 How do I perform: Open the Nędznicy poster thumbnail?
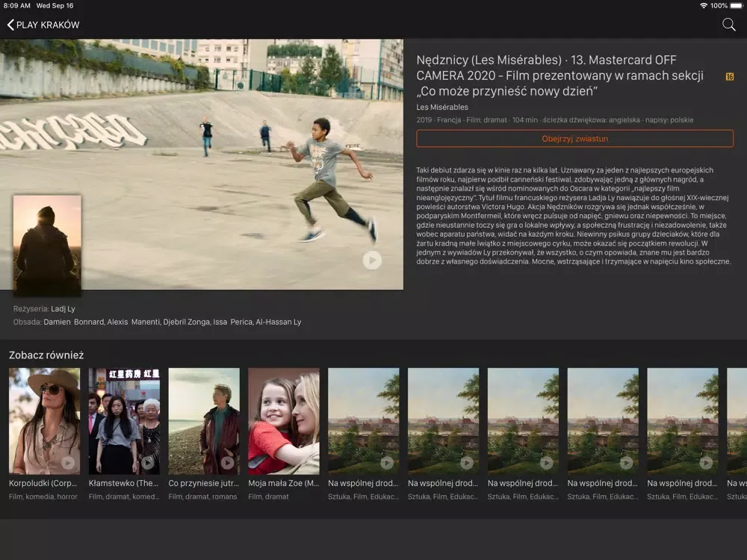(x=47, y=245)
